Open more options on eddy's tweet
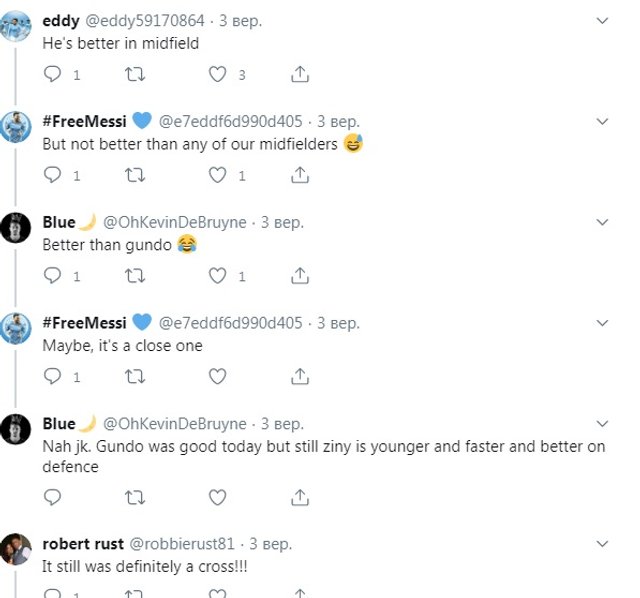This screenshot has width=640, height=598. click(602, 20)
